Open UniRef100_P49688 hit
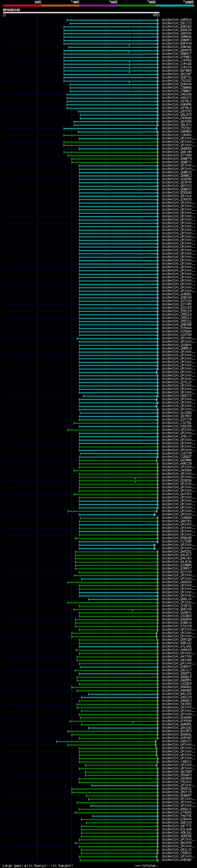This screenshot has height=868, width=197. pyautogui.click(x=177, y=118)
